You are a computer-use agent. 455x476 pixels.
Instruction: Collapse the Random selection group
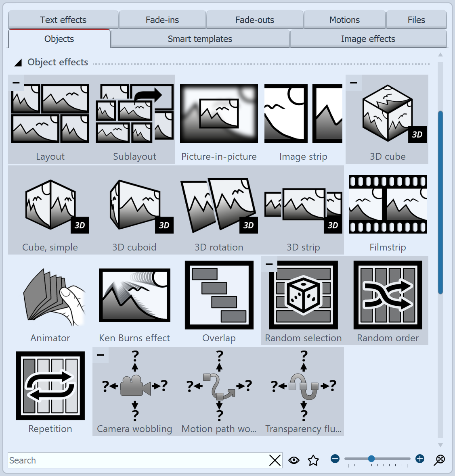coord(269,264)
